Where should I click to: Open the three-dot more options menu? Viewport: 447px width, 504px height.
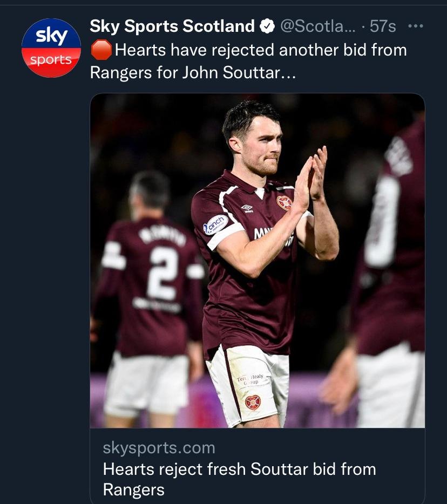tap(416, 26)
